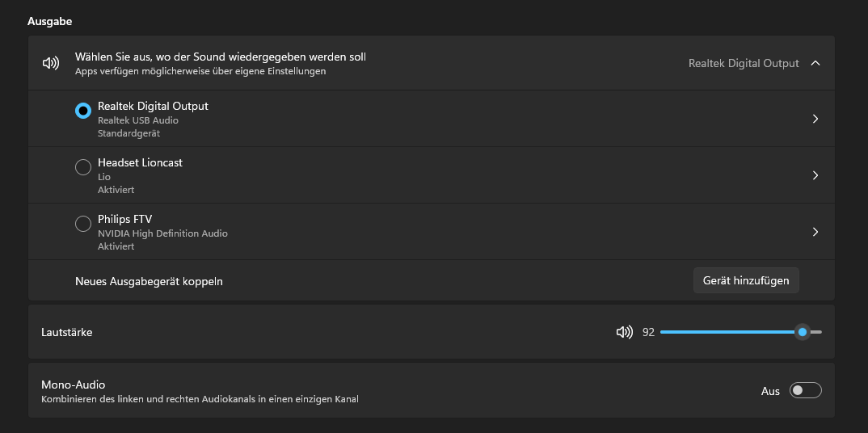
Task: Click the Gerät hinzufügen button
Action: tap(746, 280)
